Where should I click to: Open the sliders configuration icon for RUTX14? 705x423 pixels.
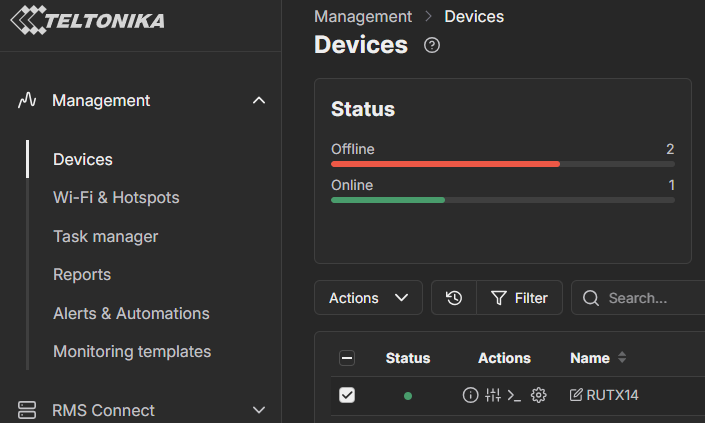pos(492,395)
